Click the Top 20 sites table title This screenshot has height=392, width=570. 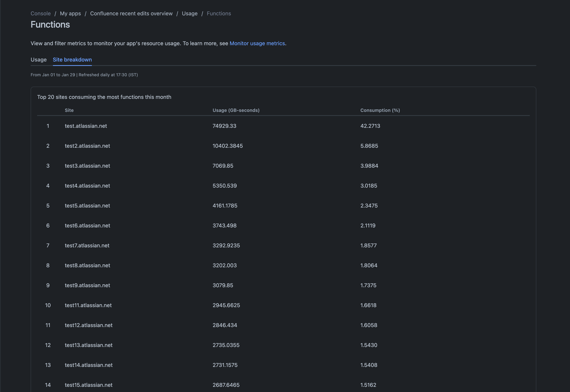click(x=104, y=97)
